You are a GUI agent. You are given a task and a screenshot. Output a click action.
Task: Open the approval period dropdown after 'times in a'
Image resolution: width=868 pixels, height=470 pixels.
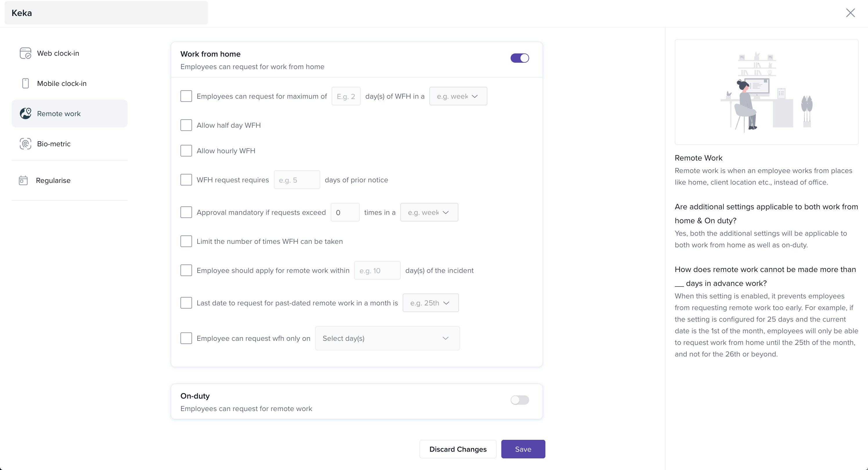[429, 213]
